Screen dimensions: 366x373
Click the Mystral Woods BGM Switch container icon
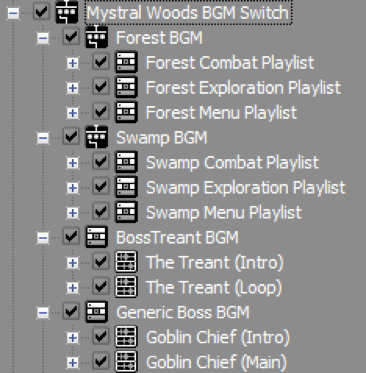tap(67, 12)
